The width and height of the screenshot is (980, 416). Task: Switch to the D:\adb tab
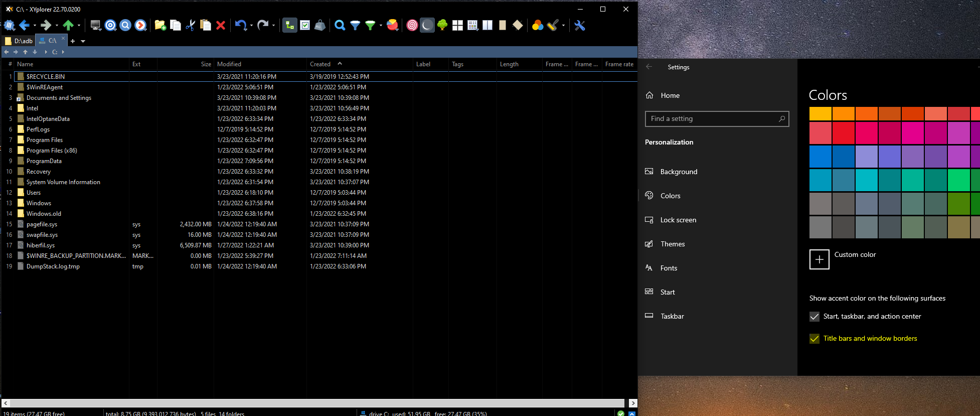click(19, 41)
